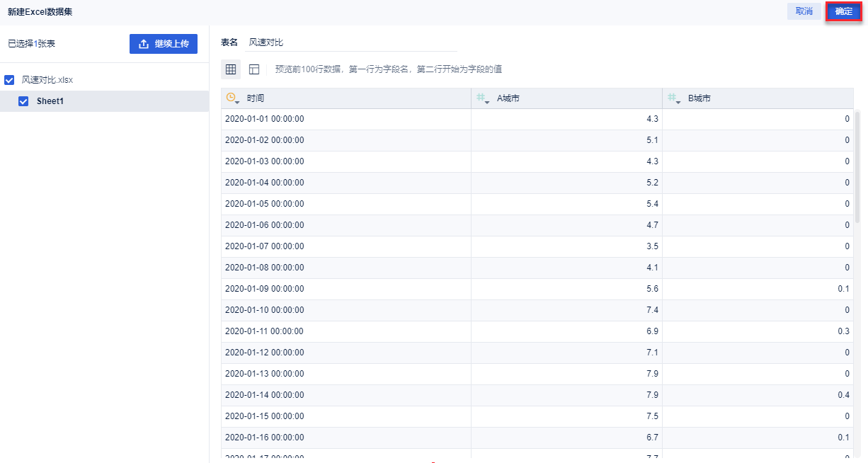Screen dimensions: 868x463
Task: Open field type dropdown for 时间
Action: coord(238,102)
